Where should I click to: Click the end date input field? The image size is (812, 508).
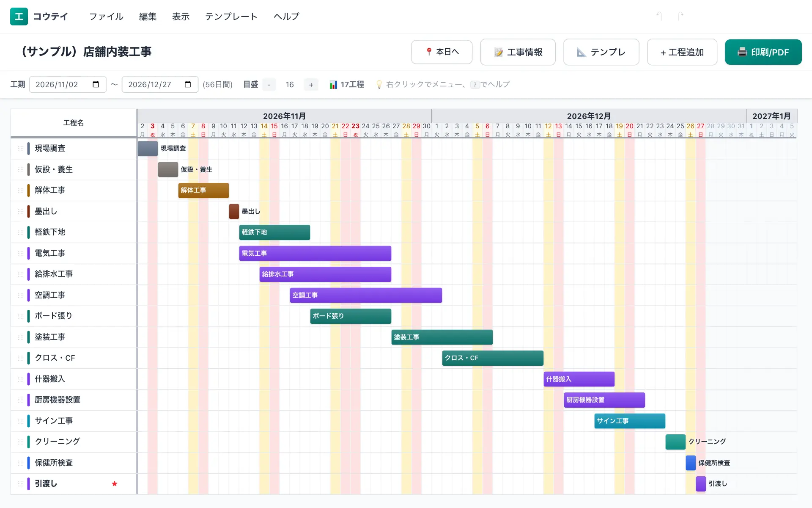point(160,84)
